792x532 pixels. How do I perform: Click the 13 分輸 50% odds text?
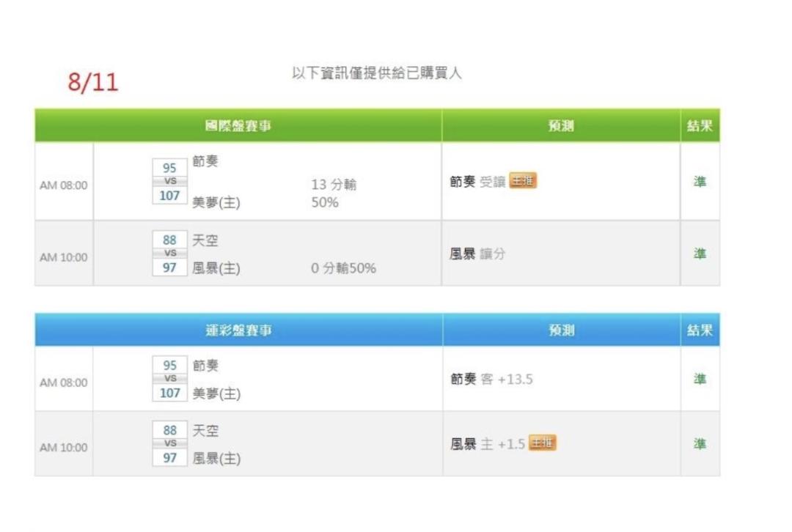pos(334,193)
